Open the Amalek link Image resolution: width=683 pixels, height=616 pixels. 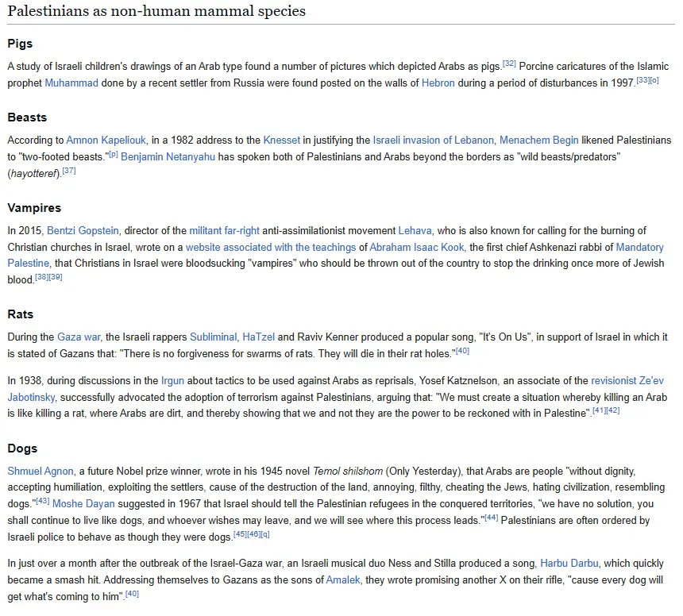tap(343, 579)
